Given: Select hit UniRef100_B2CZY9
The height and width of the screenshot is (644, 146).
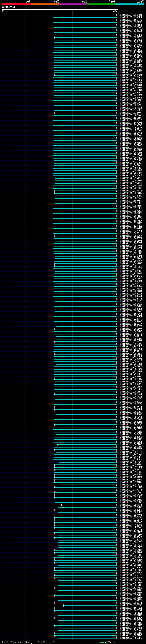Looking at the screenshot, I should point(131,105).
